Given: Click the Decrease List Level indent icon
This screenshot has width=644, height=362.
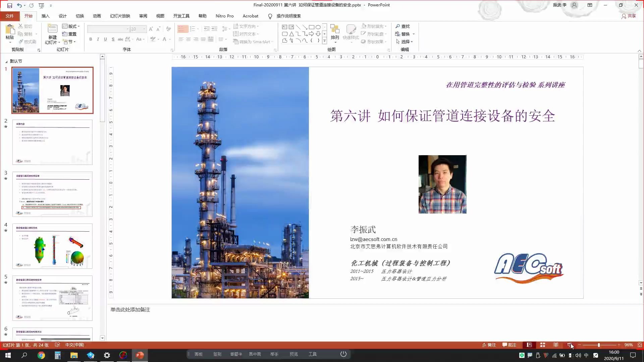Looking at the screenshot, I should click(x=207, y=29).
